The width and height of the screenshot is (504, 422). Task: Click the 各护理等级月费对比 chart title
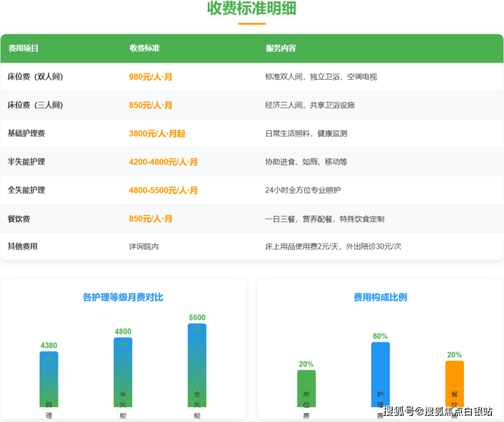pos(123,297)
